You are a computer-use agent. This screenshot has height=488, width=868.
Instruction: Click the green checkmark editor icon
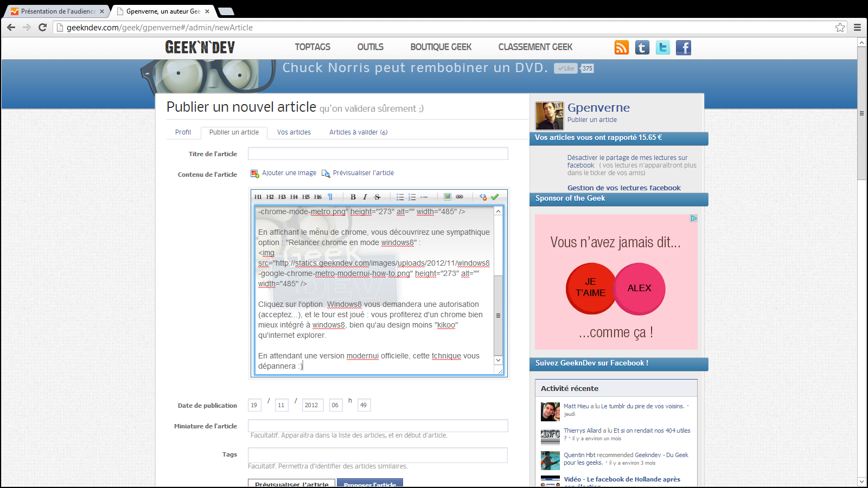[x=495, y=197]
